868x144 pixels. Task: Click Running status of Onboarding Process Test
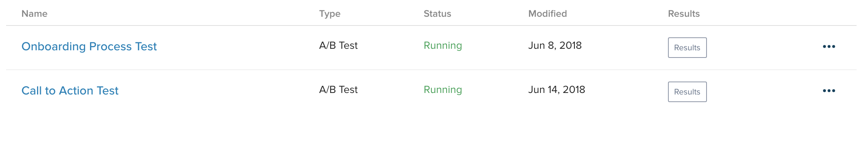(x=443, y=46)
